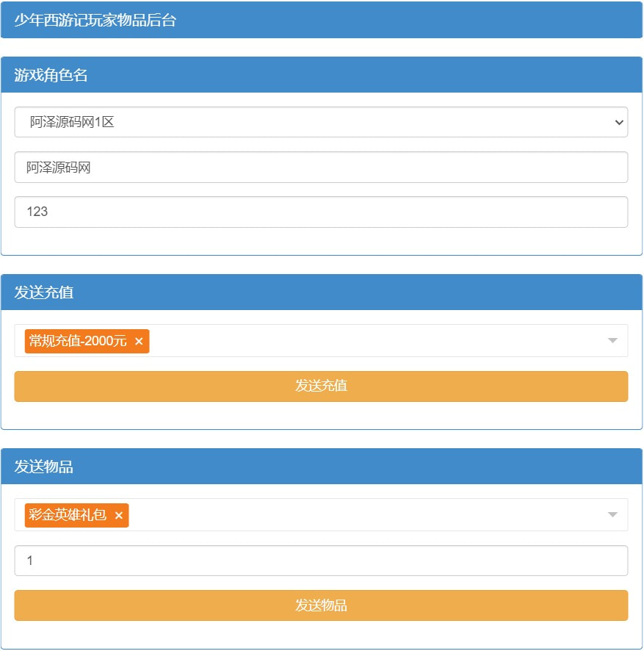
Task: Select the 彩金英雄礼包 tag label
Action: pyautogui.click(x=68, y=516)
